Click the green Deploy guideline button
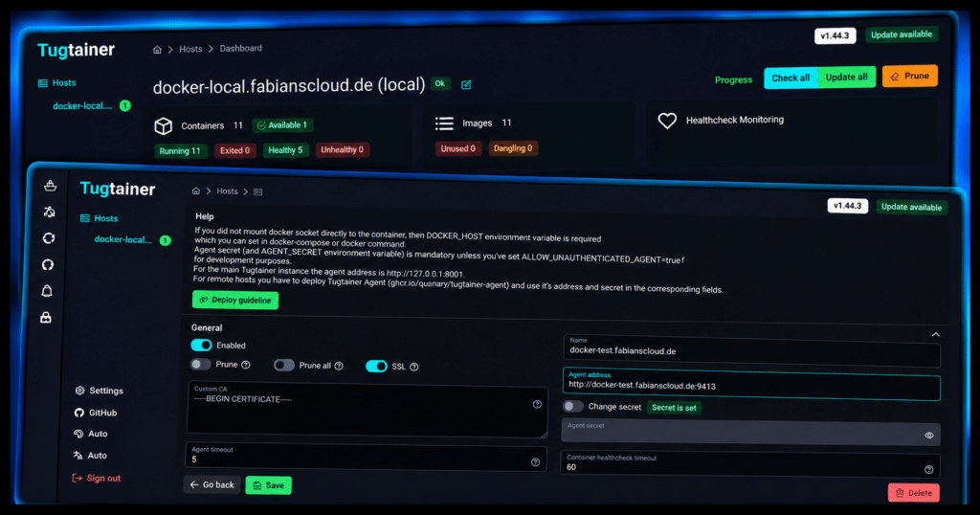This screenshot has height=515, width=980. pos(235,300)
